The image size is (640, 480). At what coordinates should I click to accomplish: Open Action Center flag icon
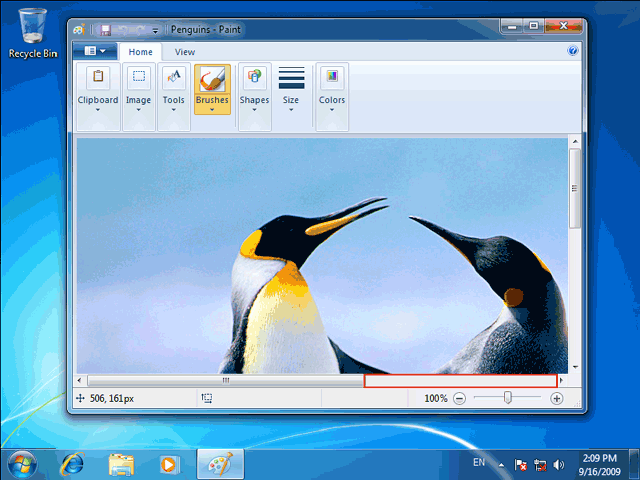click(x=520, y=464)
